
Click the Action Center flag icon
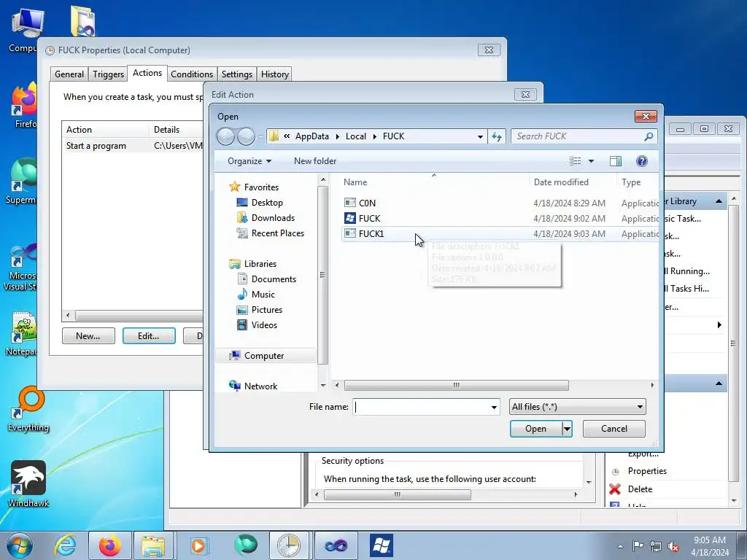pyautogui.click(x=638, y=546)
